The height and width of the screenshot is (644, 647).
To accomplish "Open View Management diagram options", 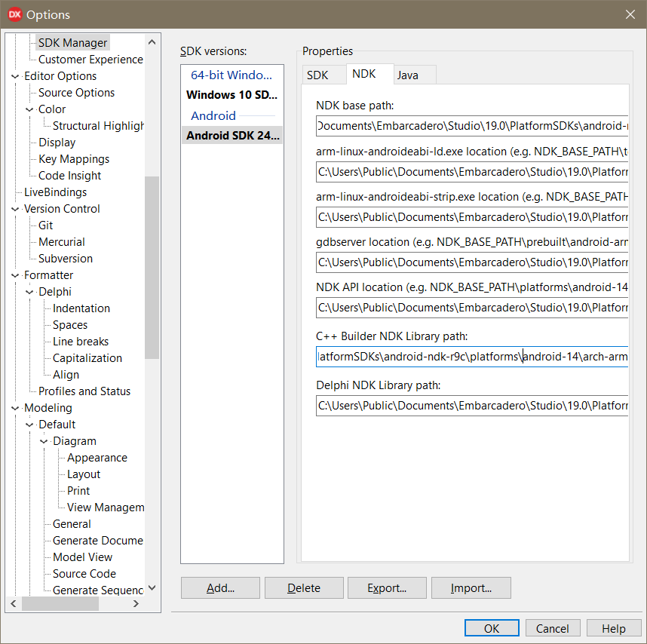I will pyautogui.click(x=106, y=507).
